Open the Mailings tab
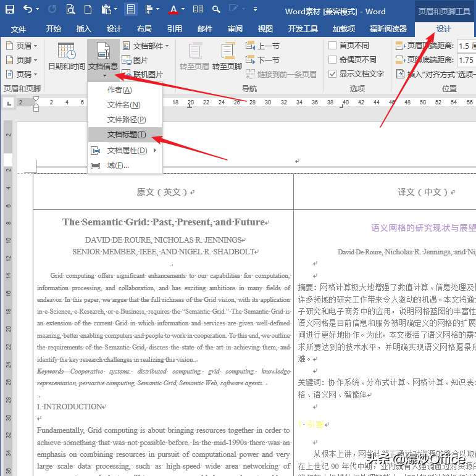Screen dimensions: 476x476 click(205, 29)
